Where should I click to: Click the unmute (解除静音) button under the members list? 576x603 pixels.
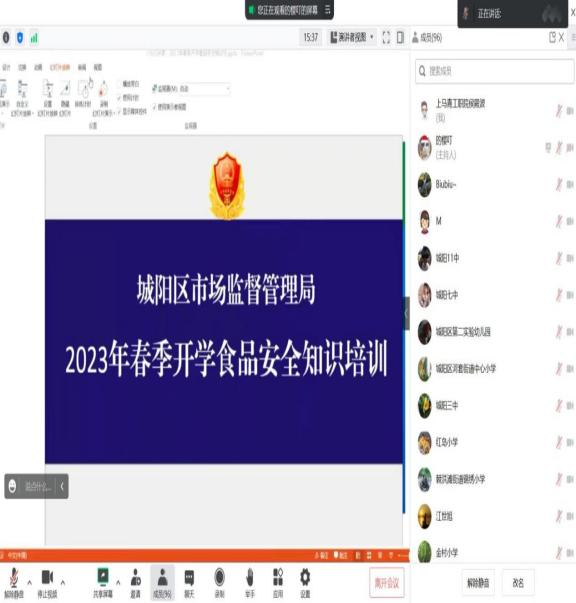[478, 583]
